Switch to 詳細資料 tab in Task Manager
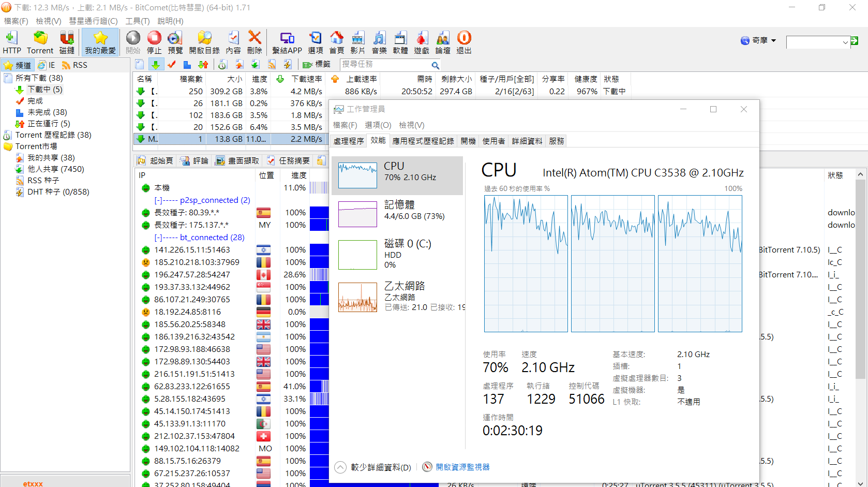This screenshot has height=487, width=868. [x=527, y=141]
